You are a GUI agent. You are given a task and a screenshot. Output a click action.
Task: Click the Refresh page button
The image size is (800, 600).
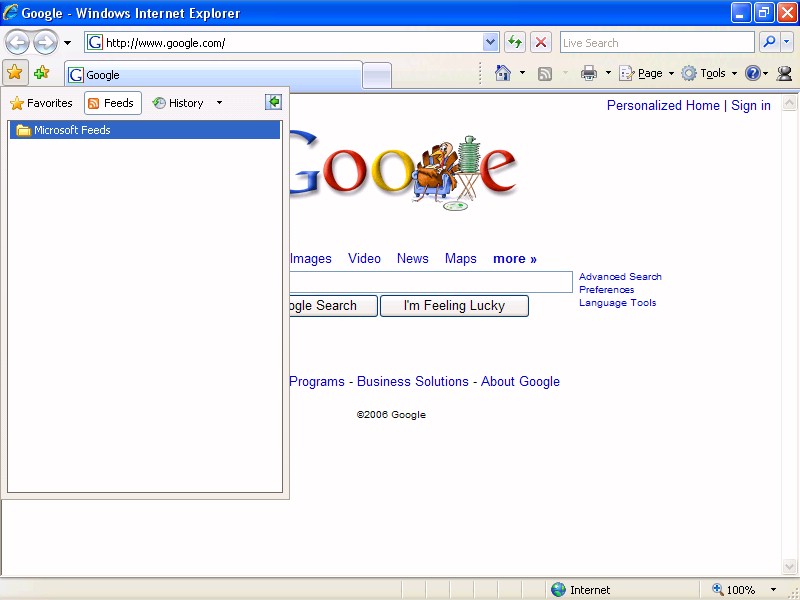pos(515,43)
